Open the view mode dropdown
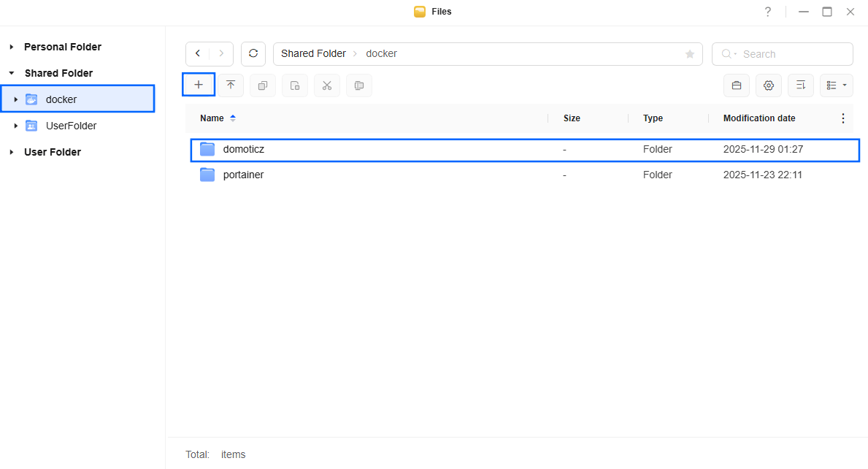Viewport: 868px width, 469px height. [836, 85]
